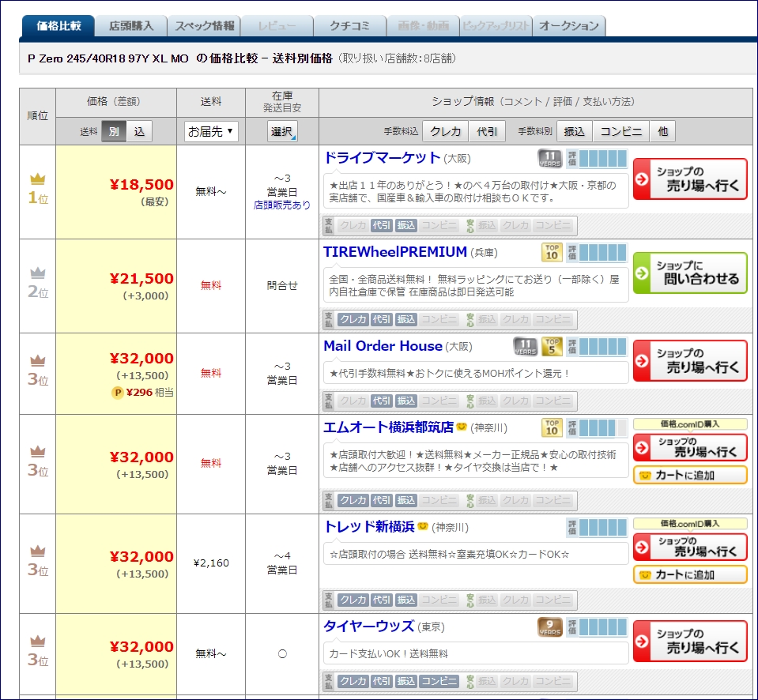The image size is (758, 700).
Task: Click ショップに問い合わせる for TIREWheelPREMIUM
Action: tap(690, 273)
